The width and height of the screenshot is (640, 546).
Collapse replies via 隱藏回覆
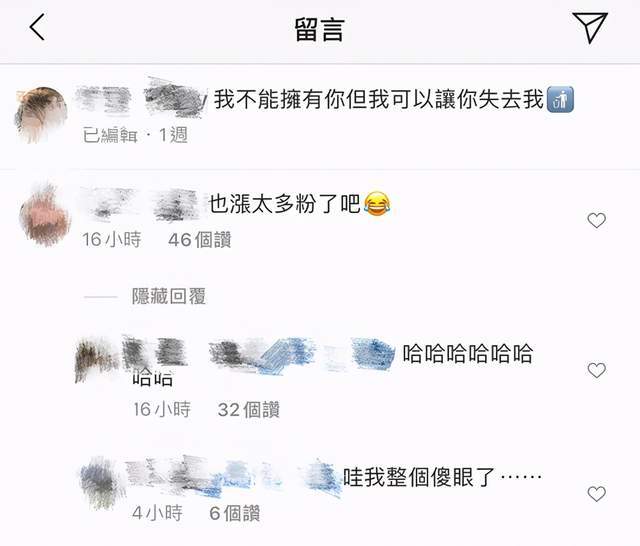coord(169,296)
